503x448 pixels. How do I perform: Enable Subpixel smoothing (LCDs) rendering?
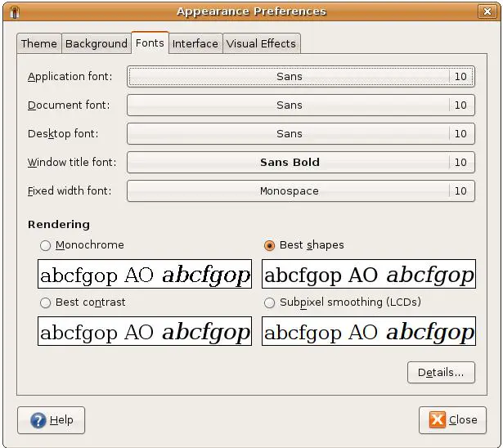click(x=269, y=302)
